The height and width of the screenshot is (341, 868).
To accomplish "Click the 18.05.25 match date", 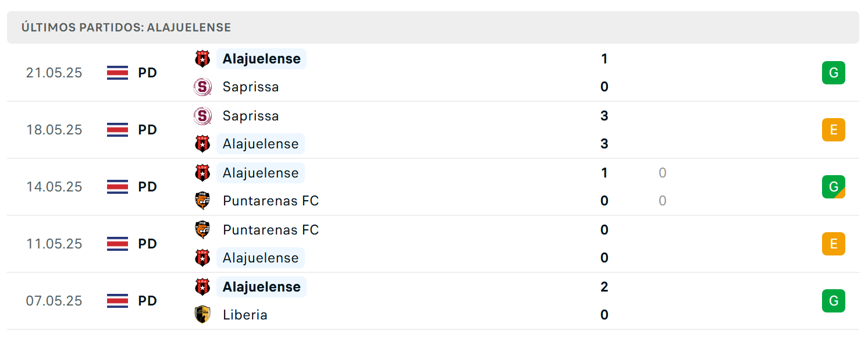I will coord(54,130).
